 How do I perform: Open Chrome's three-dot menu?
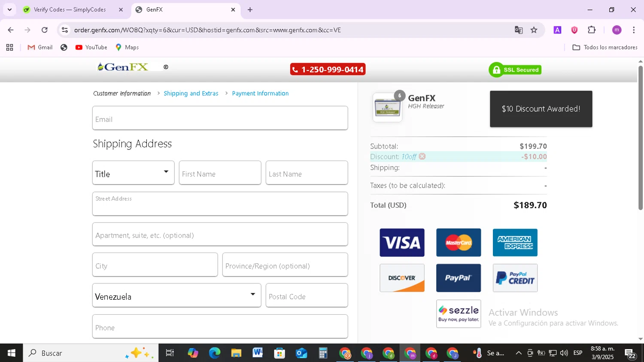point(634,30)
